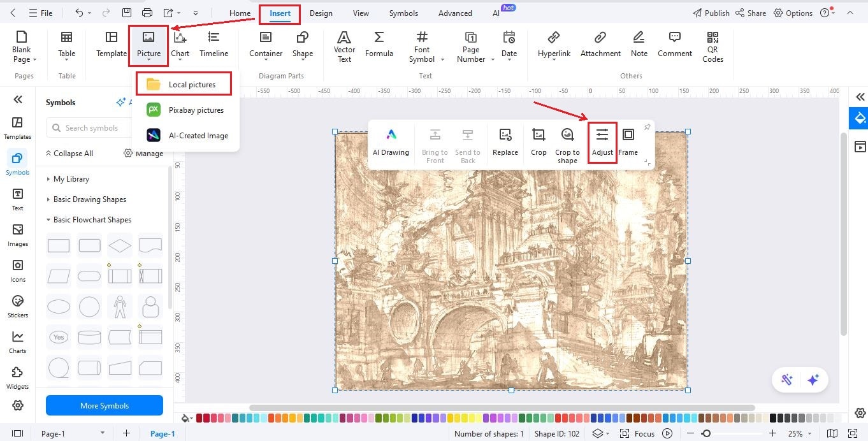This screenshot has width=868, height=441.
Task: Open AI Drawing in the floating toolbar
Action: click(x=391, y=142)
